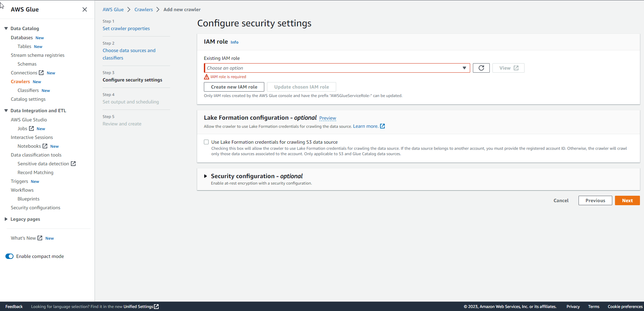644x311 pixels.
Task: Open Schemas in the navigation
Action: pos(27,64)
